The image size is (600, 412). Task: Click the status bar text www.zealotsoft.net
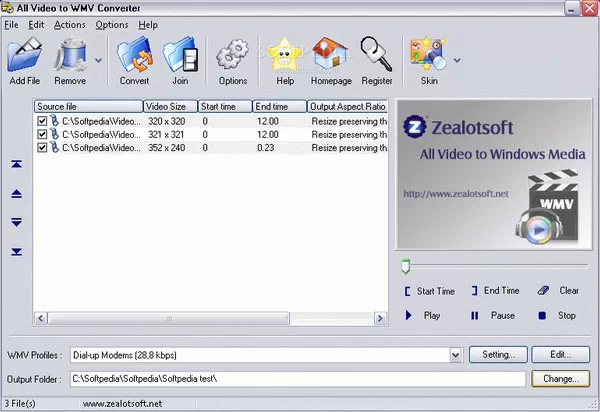122,404
